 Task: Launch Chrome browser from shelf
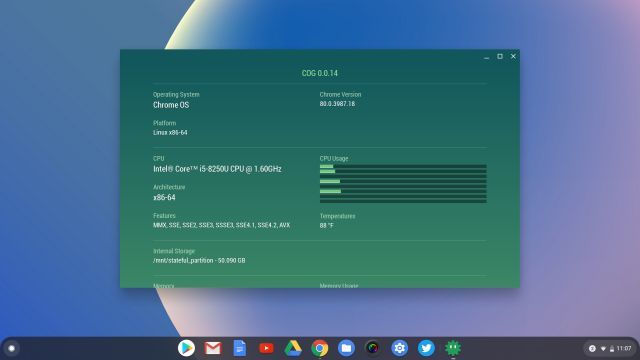(x=320, y=348)
